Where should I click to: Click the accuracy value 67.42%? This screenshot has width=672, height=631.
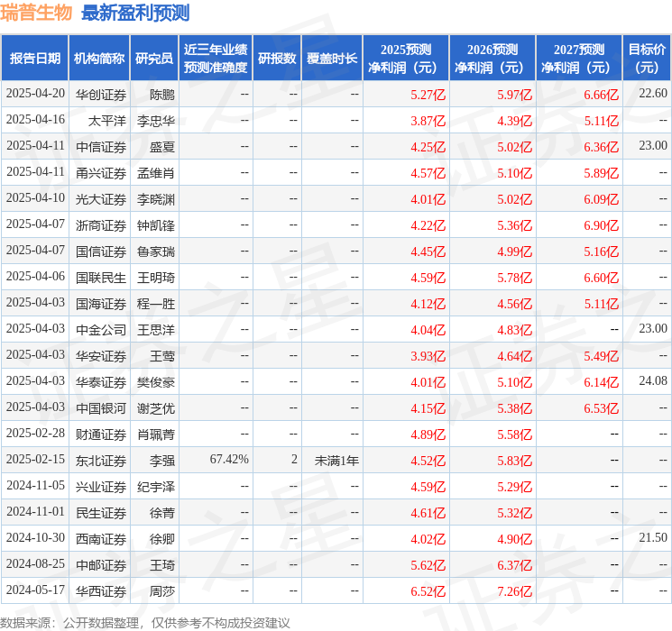[x=229, y=459]
